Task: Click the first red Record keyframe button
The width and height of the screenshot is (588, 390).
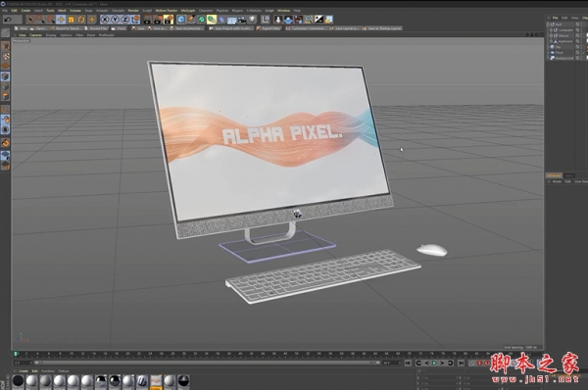Action: pos(479,363)
